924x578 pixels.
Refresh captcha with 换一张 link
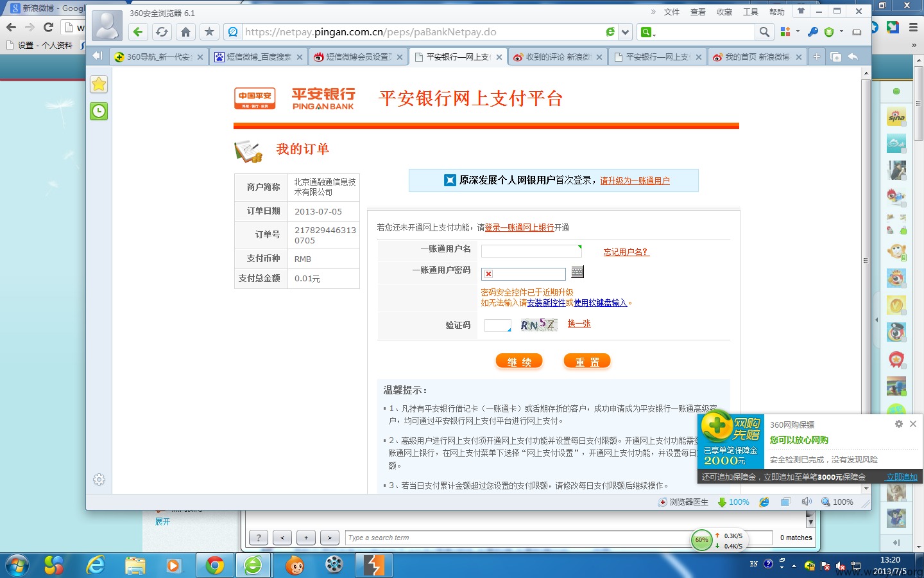(579, 323)
